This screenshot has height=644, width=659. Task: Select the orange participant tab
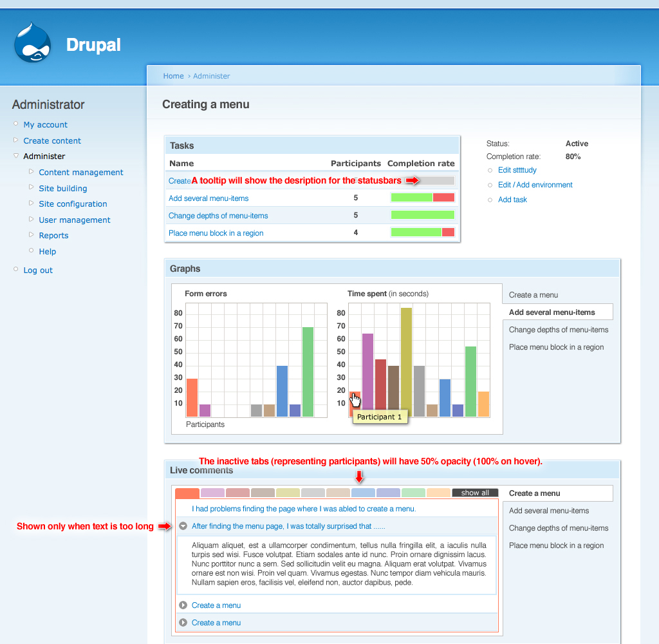[187, 493]
